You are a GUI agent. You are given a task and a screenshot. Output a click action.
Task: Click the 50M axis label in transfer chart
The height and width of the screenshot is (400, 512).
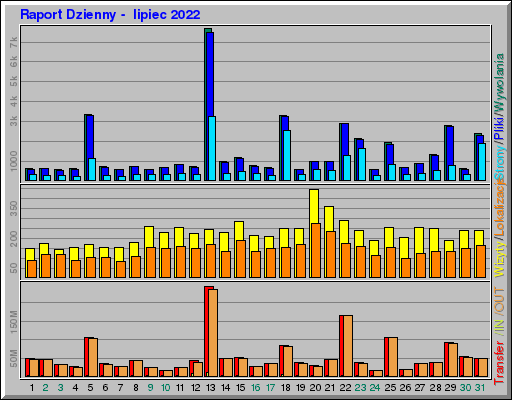click(13, 358)
